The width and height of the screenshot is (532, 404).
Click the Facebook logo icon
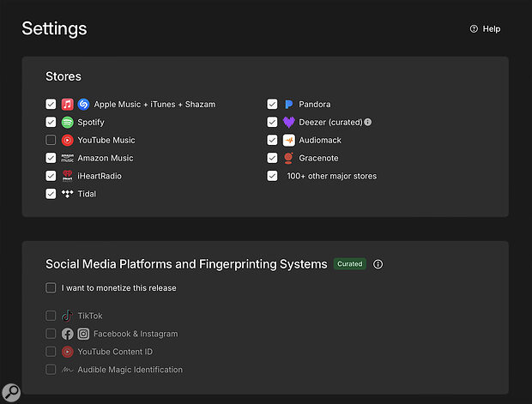coord(67,334)
